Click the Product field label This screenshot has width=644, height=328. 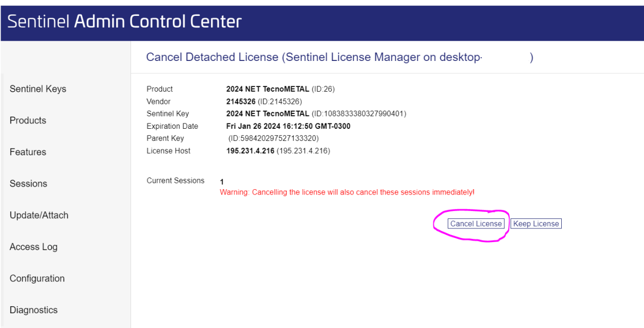[160, 89]
